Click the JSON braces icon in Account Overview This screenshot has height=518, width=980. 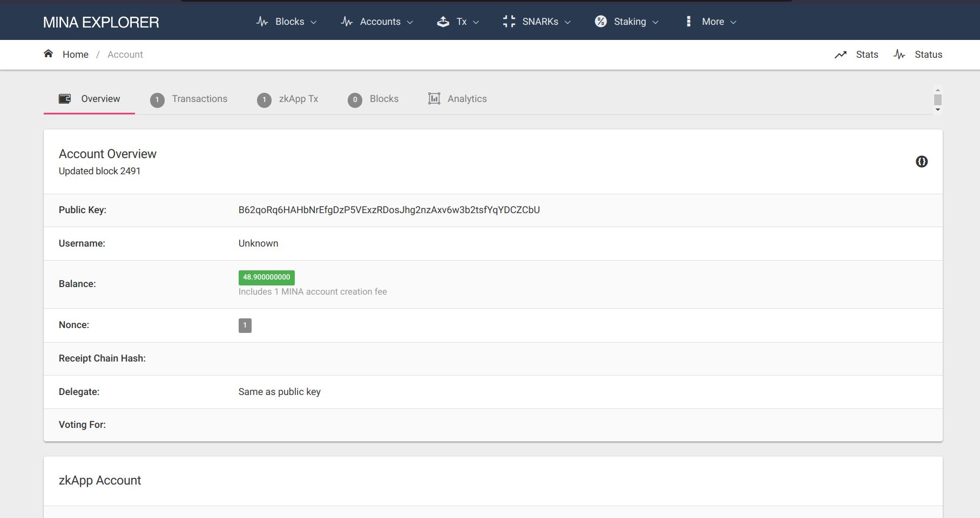(922, 161)
